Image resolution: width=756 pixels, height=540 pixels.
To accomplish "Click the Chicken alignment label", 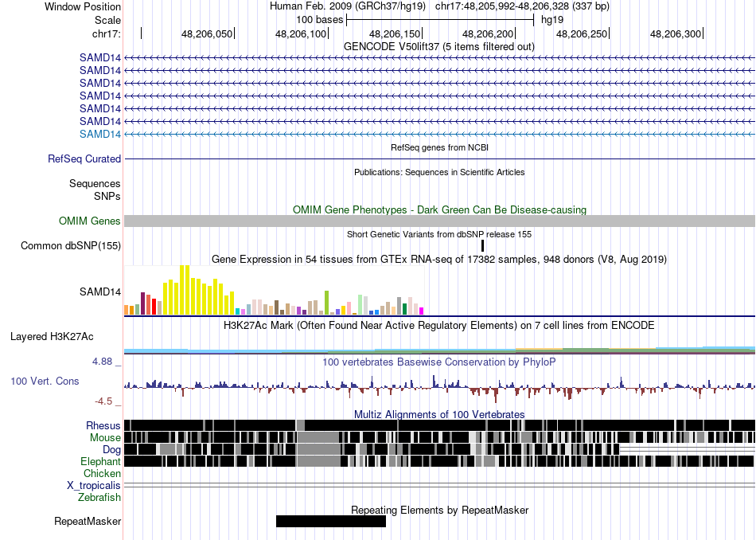I will 102,473.
